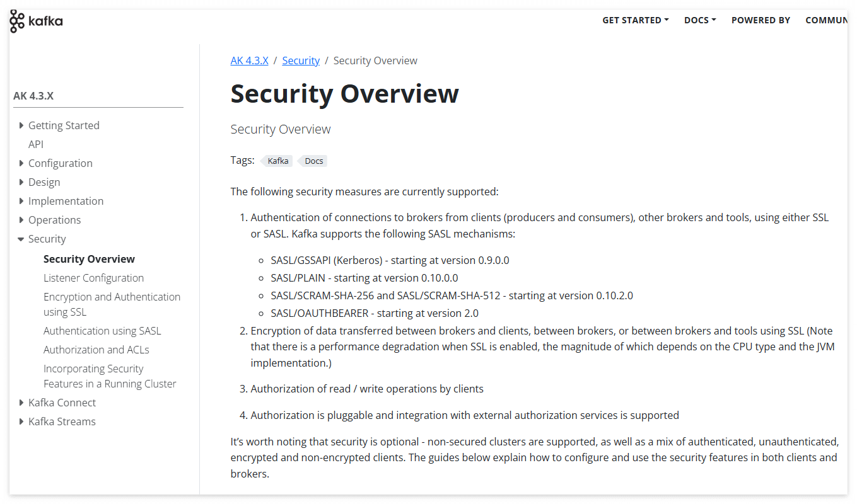Collapse the Security section arrow
This screenshot has width=857, height=504.
tap(21, 239)
